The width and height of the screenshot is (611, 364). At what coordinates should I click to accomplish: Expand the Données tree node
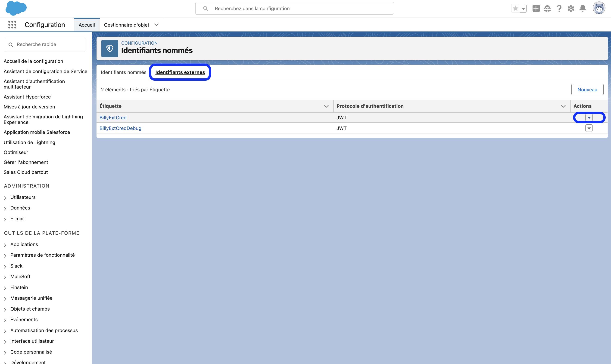(5, 209)
